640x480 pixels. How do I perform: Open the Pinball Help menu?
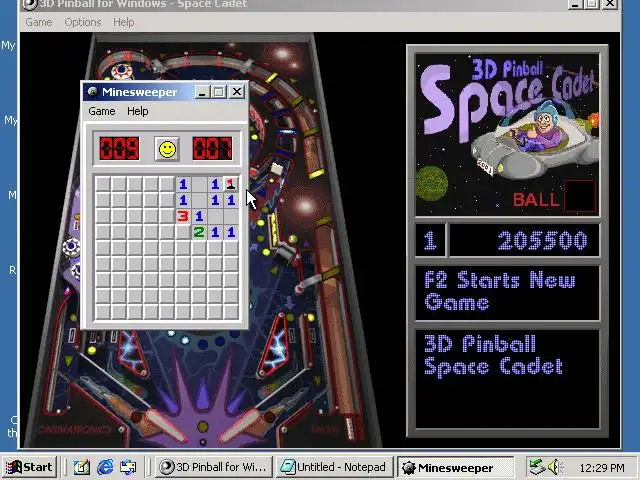pos(124,22)
